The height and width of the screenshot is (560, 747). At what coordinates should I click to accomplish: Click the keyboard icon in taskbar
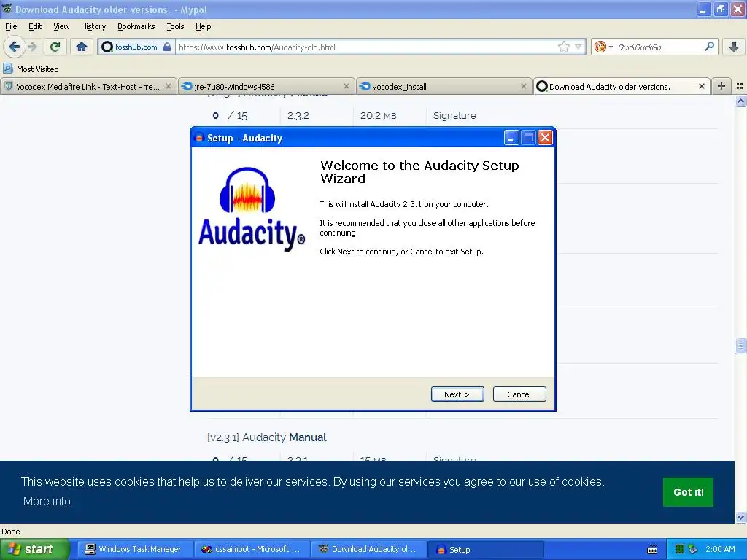[x=652, y=550]
